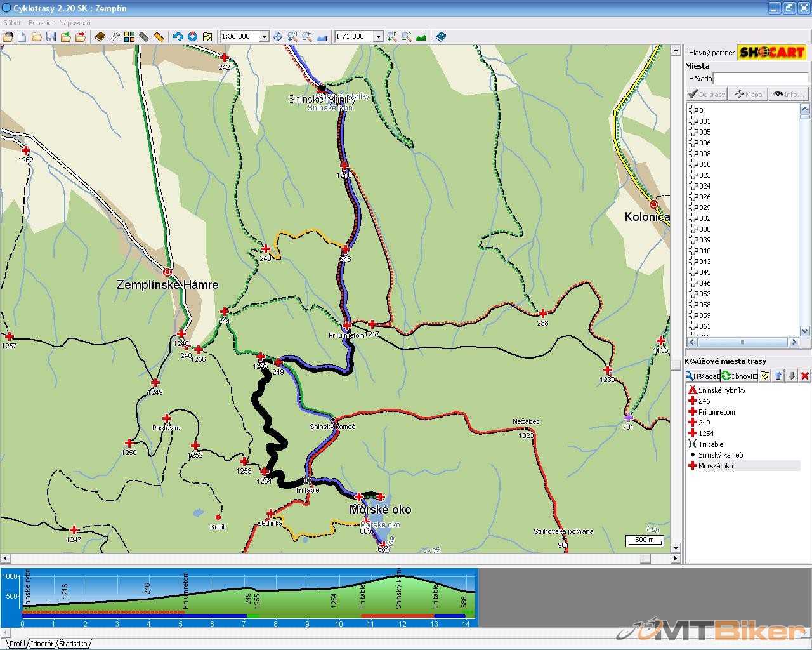Click the blue help book icon

pyautogui.click(x=441, y=37)
